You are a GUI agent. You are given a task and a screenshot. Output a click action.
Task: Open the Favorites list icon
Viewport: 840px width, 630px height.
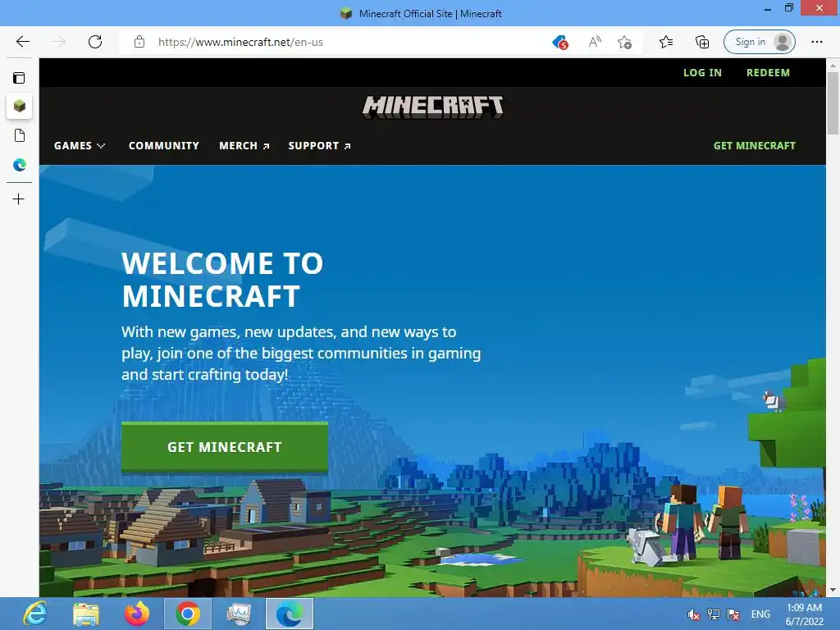[x=666, y=42]
